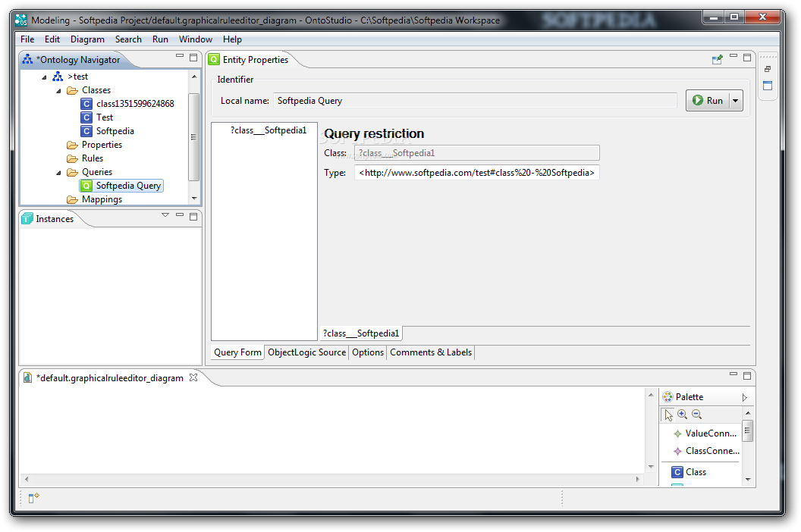Open the Diagram menu

pos(87,39)
